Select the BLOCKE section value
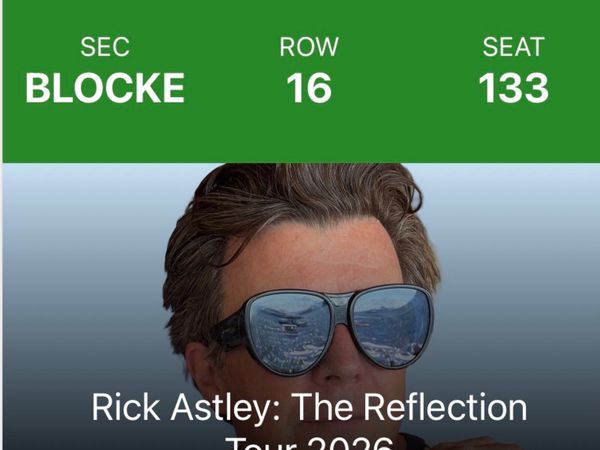This screenshot has height=450, width=600. pyautogui.click(x=105, y=88)
